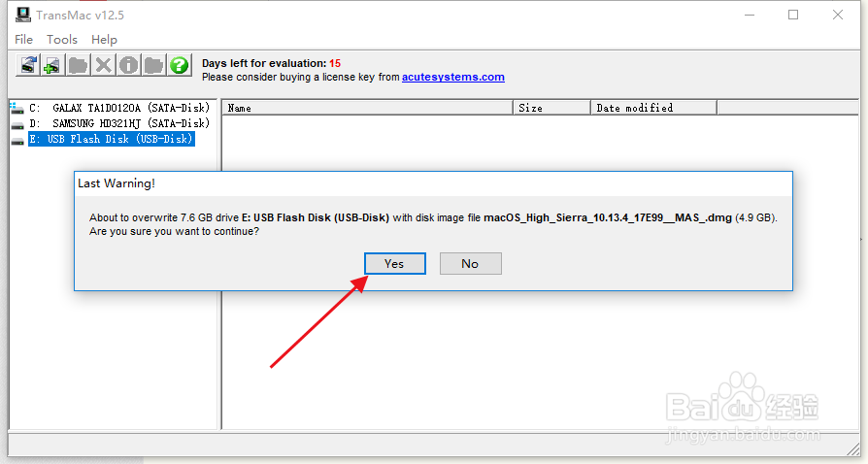Viewport: 868px width, 464px height.
Task: Sort by the Size column header
Action: click(551, 108)
